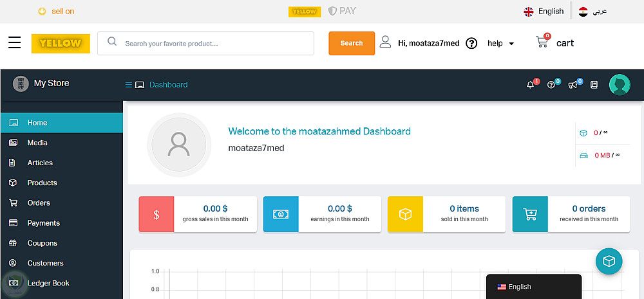Click the floating cube add-product button
644x299 pixels.
pyautogui.click(x=609, y=261)
